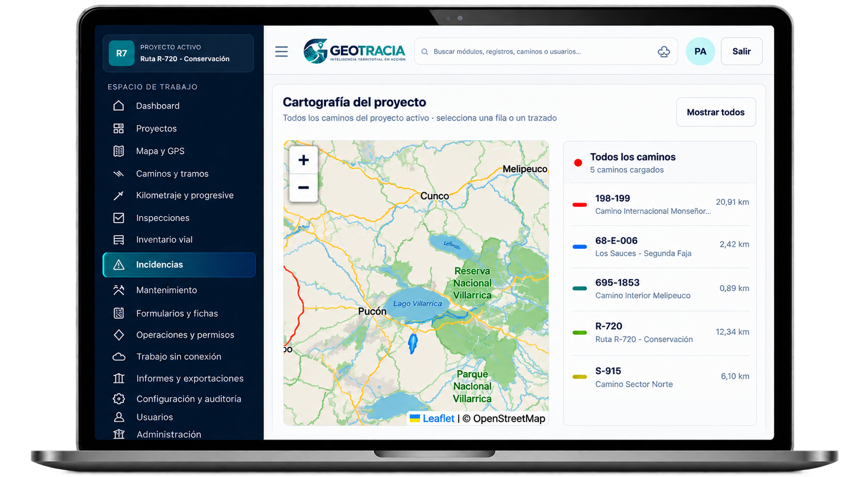Viewport: 868px width, 477px height.
Task: Click the Caminos y tramos road icon
Action: pos(119,173)
